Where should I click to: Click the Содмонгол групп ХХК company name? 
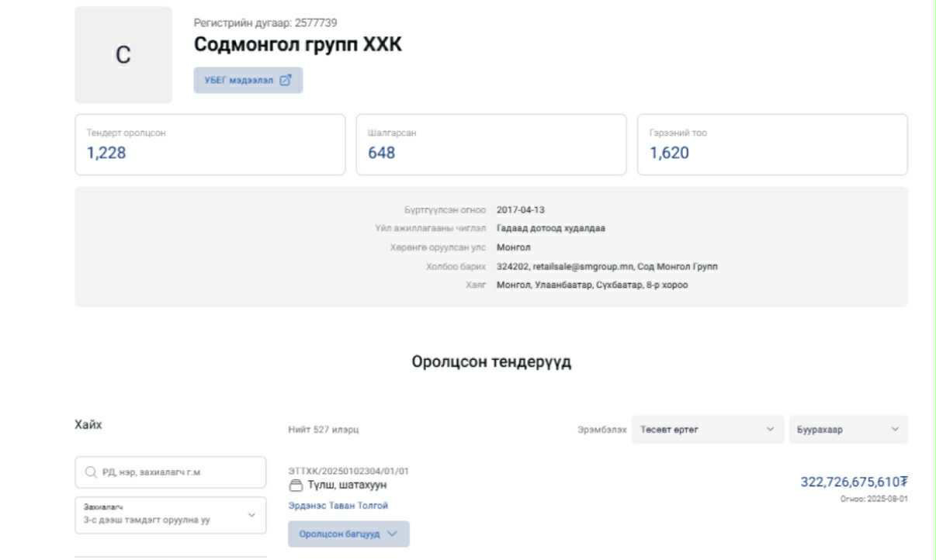[x=298, y=45]
